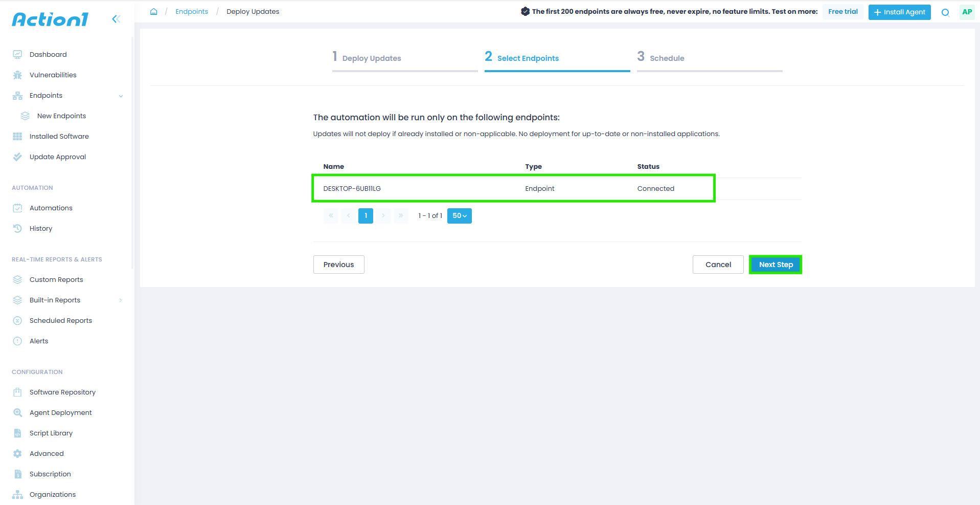Open the Free trial link

point(842,12)
